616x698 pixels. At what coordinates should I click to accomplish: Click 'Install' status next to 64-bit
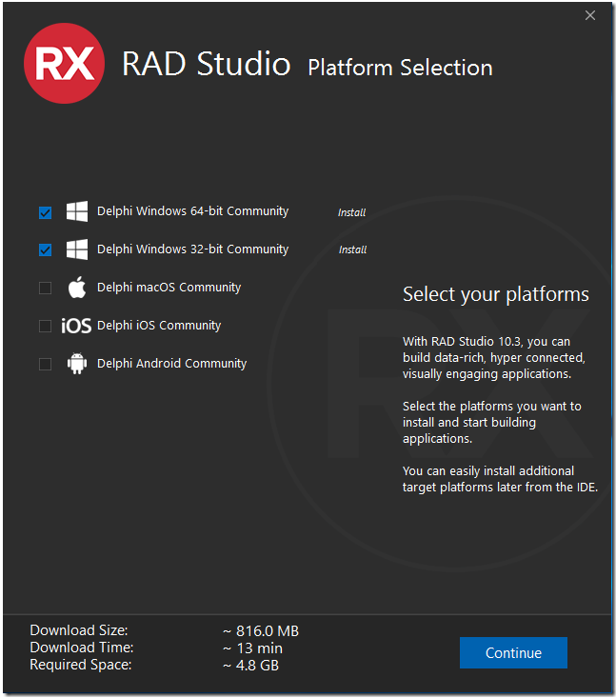tap(351, 212)
